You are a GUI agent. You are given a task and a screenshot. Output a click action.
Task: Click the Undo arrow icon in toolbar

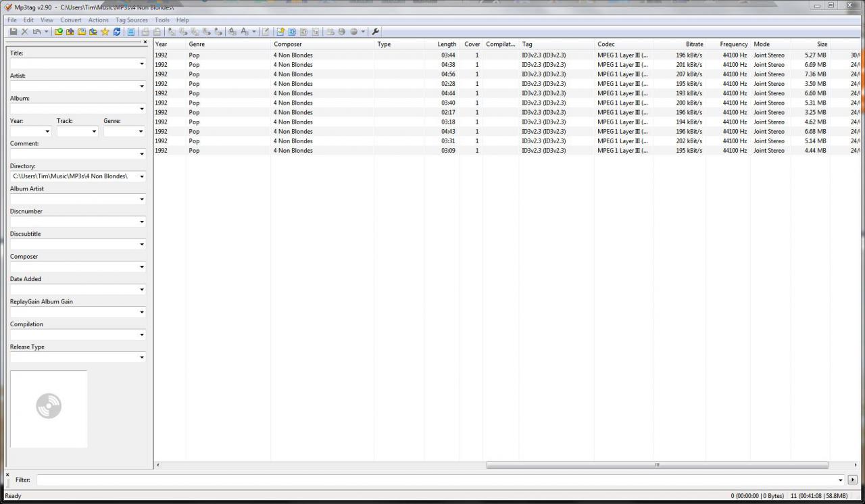[x=36, y=32]
